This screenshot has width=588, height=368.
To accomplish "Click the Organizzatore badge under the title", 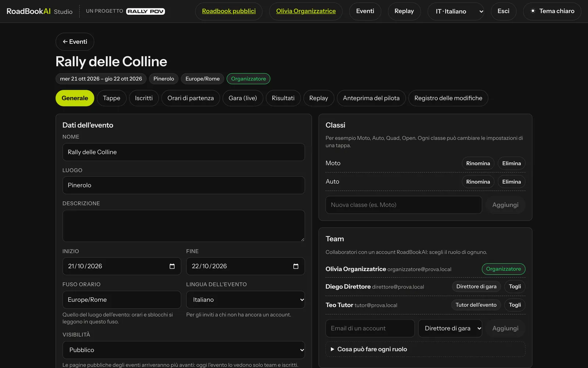I will [x=248, y=79].
